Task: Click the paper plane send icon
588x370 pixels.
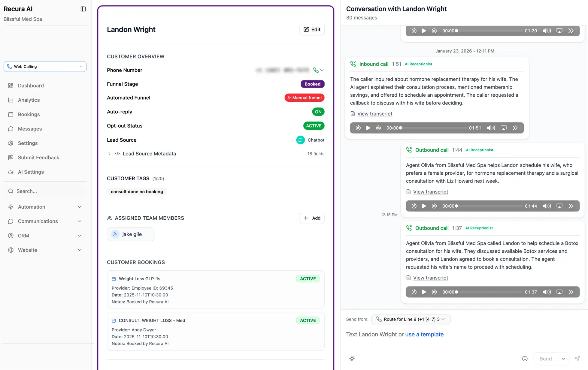Action: (x=577, y=359)
